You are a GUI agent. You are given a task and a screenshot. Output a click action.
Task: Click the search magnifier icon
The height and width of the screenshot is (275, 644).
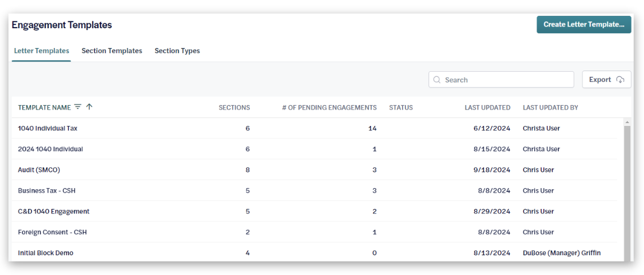[437, 80]
